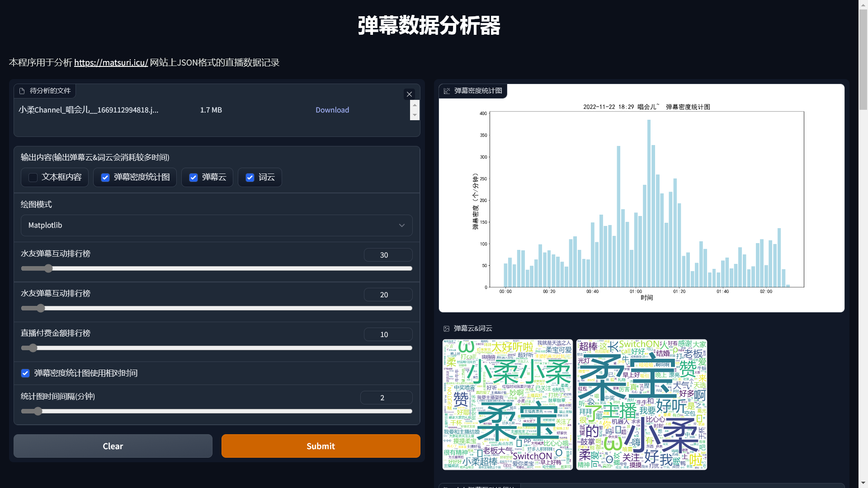Viewport: 868px width, 488px height.
Task: Click the 弹幕云 checkbox icon
Action: coord(193,177)
